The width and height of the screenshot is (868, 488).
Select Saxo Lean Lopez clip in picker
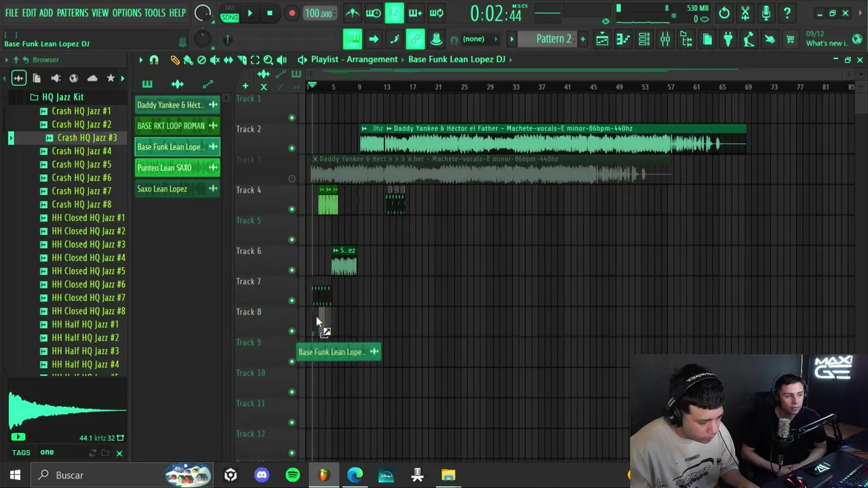177,189
